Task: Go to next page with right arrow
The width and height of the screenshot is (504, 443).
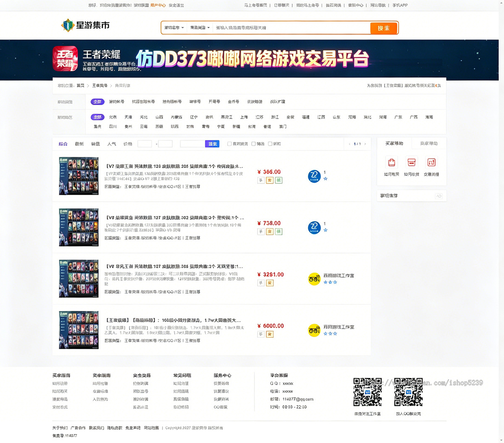Action: [365, 144]
